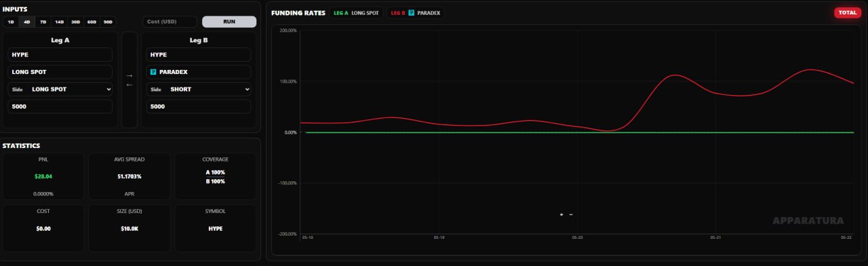Screen dimensions: 868x266
Task: Click the COST value $0.00
Action: pyautogui.click(x=43, y=229)
